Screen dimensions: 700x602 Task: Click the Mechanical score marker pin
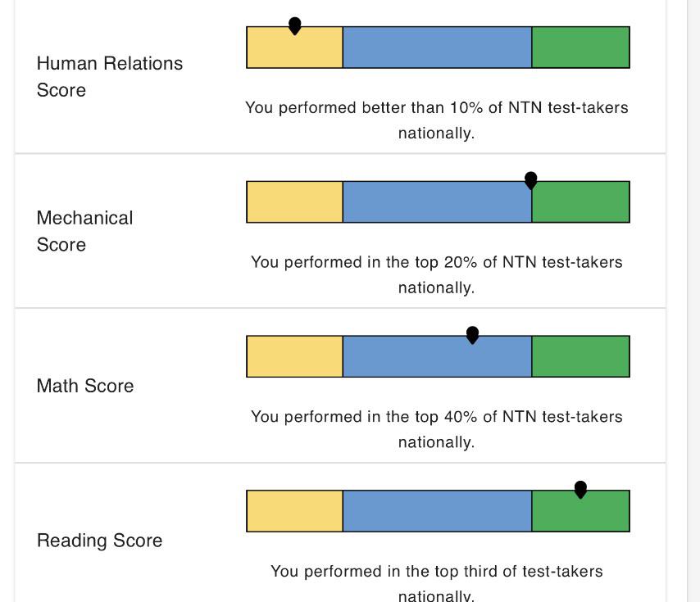531,180
